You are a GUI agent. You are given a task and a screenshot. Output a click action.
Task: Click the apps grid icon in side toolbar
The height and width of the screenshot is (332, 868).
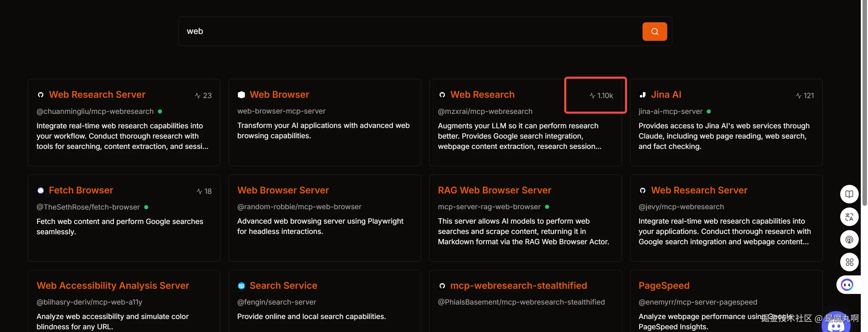click(x=849, y=262)
